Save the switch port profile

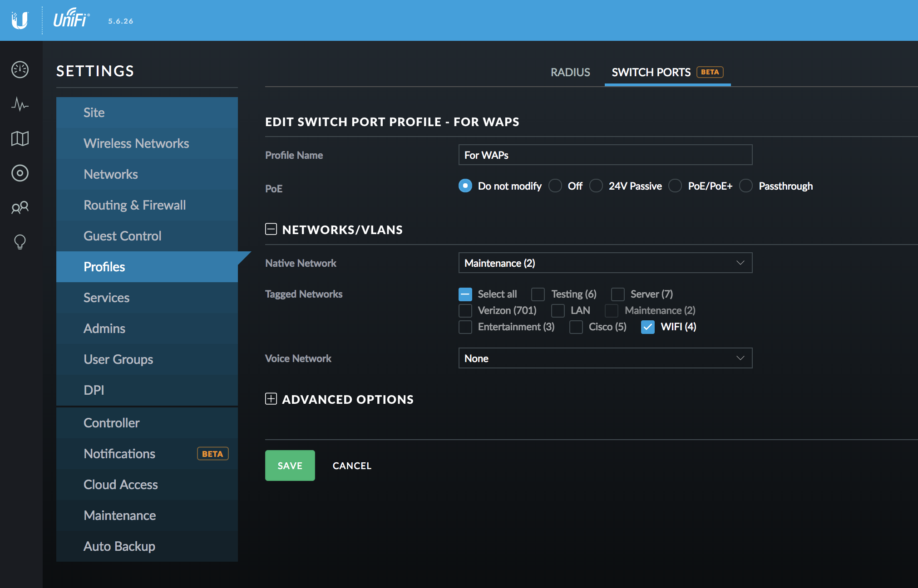pyautogui.click(x=290, y=465)
